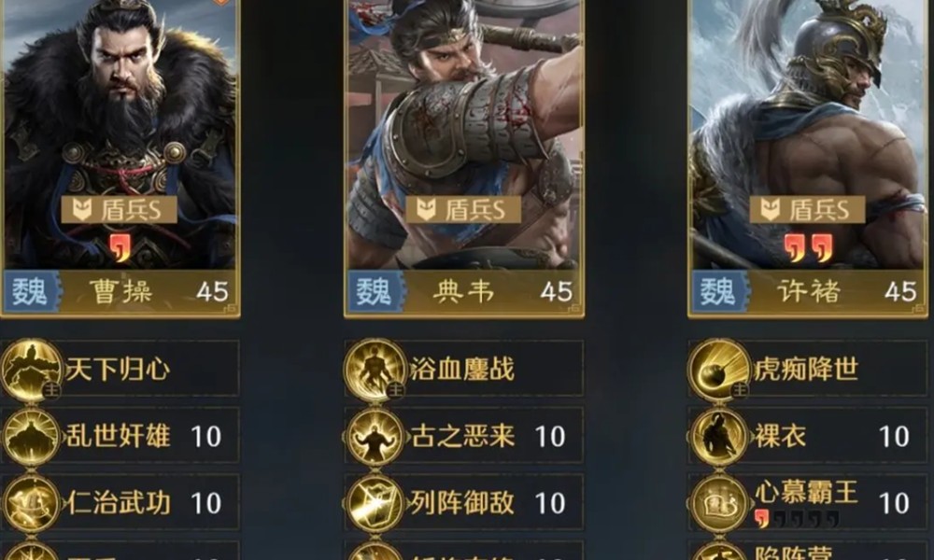Open 曹操 hero portrait card
This screenshot has width=934, height=560.
pyautogui.click(x=120, y=158)
